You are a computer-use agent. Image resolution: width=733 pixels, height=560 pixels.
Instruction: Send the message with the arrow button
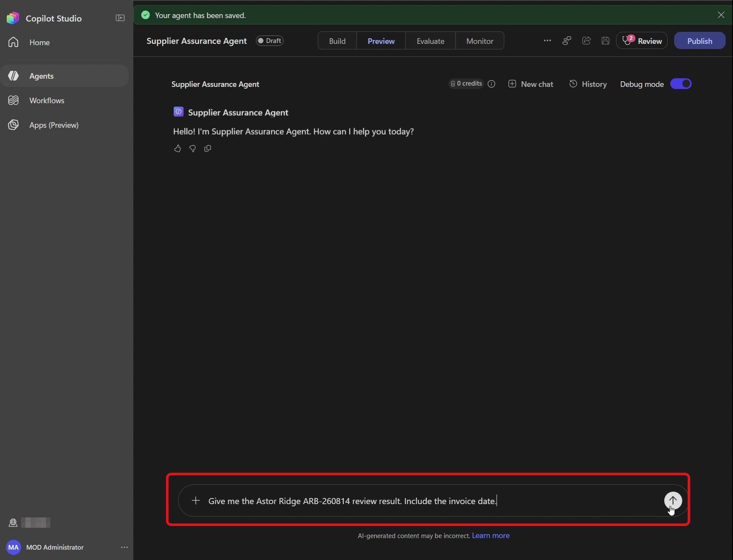(673, 501)
